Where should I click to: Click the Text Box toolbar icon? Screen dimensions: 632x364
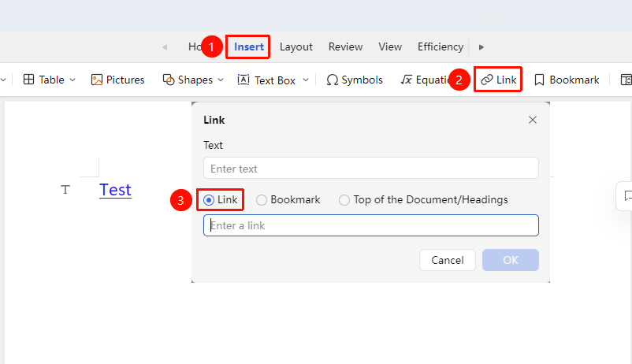pos(244,80)
